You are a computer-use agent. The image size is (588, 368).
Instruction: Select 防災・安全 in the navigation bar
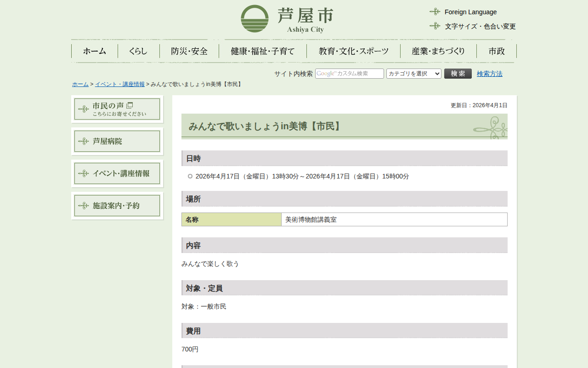tap(189, 51)
